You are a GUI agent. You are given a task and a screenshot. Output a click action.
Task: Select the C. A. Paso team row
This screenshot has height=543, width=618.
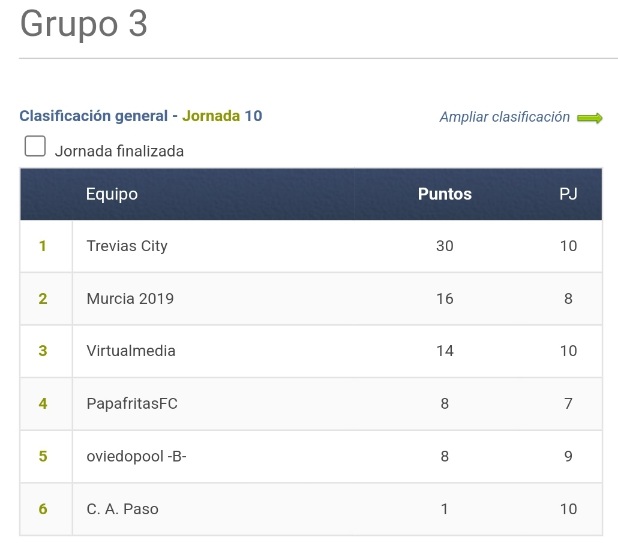point(311,509)
